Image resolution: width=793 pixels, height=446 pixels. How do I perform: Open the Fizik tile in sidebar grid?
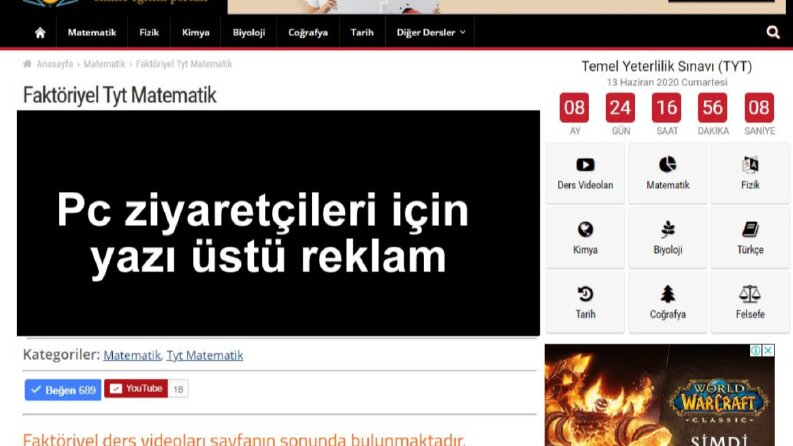point(750,173)
